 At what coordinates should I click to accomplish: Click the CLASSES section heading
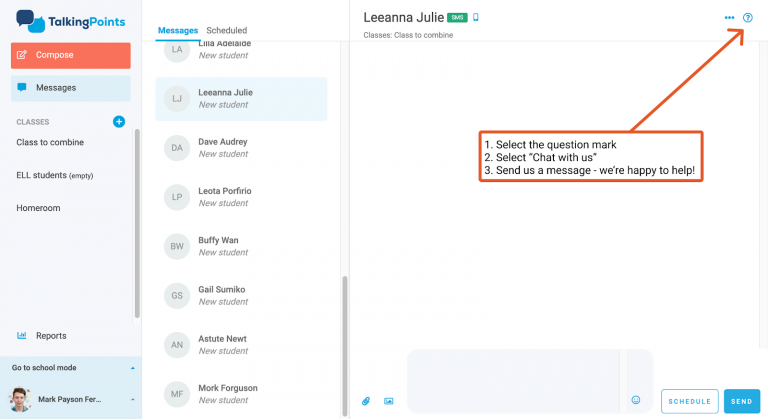33,122
